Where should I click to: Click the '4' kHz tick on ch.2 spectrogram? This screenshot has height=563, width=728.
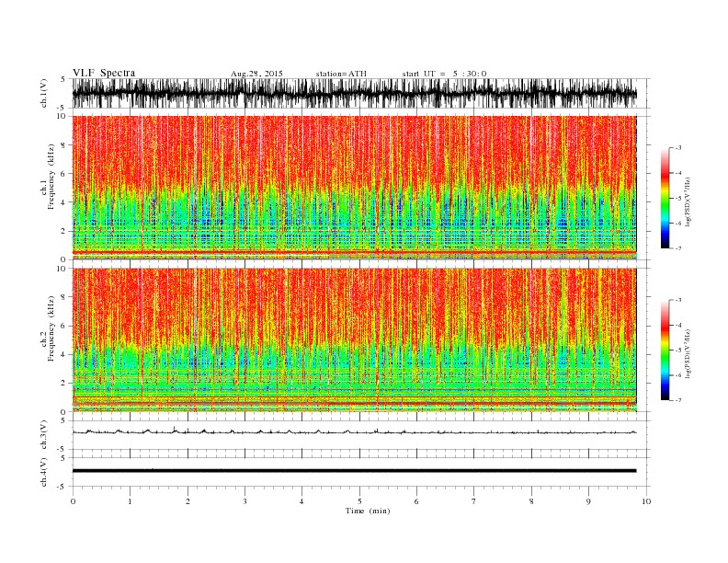64,354
